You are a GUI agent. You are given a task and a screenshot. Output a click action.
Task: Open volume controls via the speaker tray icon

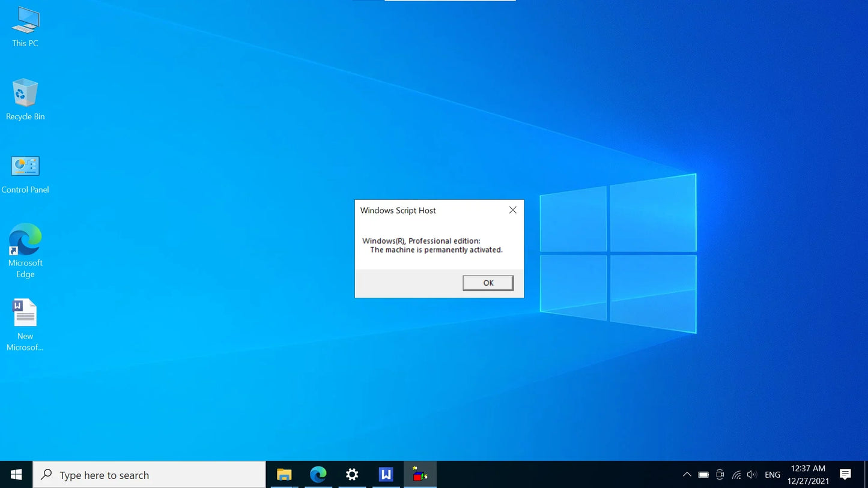[x=752, y=474]
